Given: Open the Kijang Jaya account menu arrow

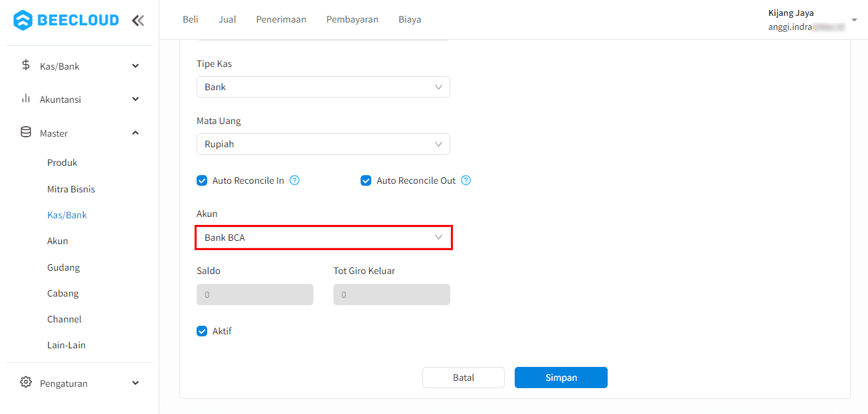Looking at the screenshot, I should (854, 20).
